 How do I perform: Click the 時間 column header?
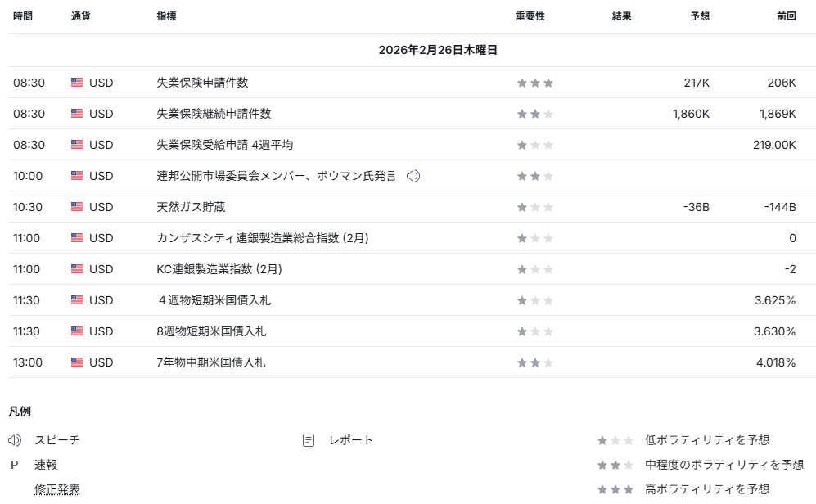click(23, 16)
